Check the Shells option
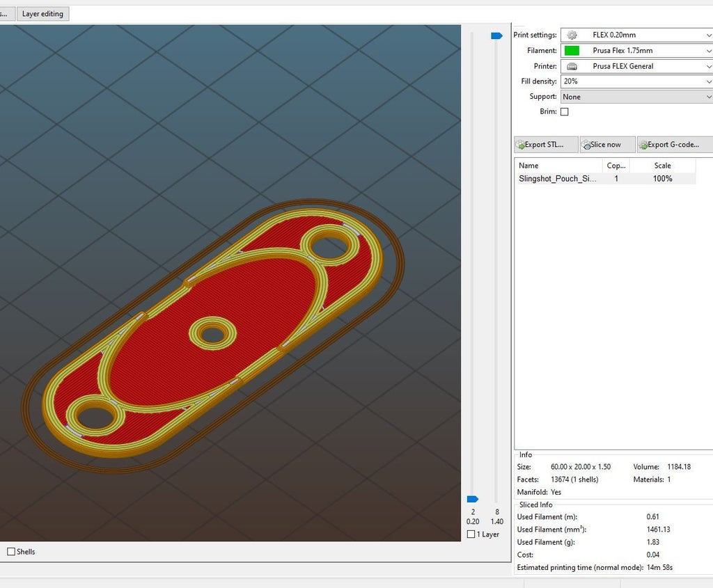The height and width of the screenshot is (588, 713). pyautogui.click(x=11, y=552)
